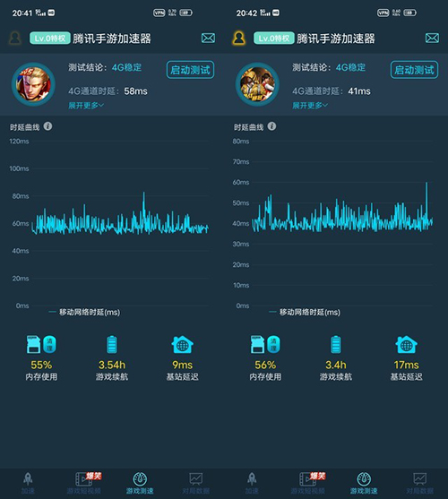Click the info icon beside left 时延曲线
Screen dimensions: 448x499
click(x=47, y=126)
